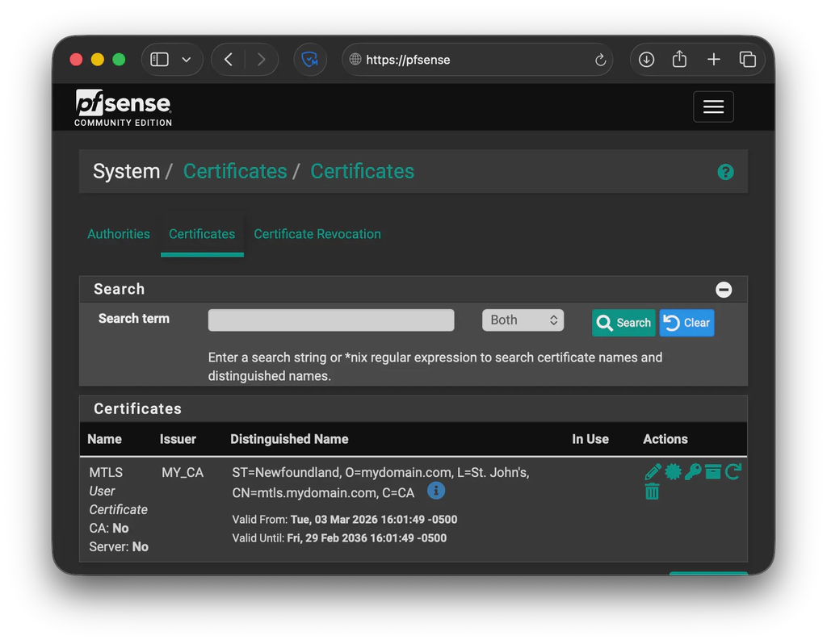
Task: Open page help with the question mark icon
Action: tap(725, 172)
